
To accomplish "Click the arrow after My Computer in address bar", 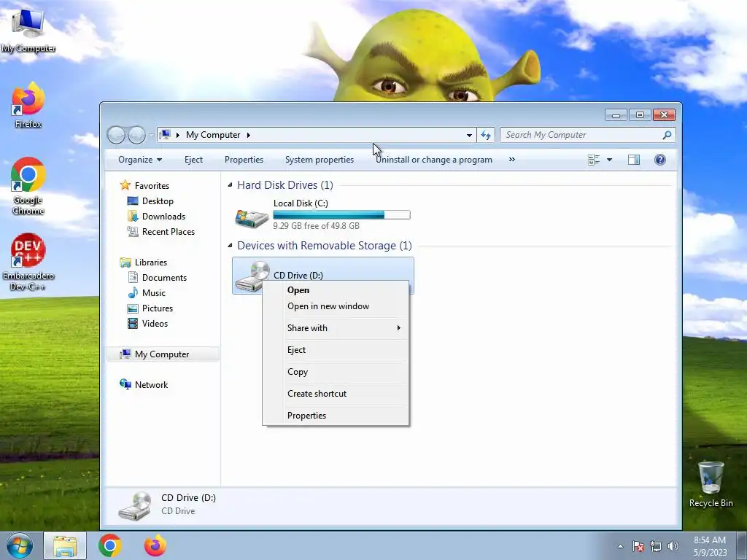I will point(248,135).
